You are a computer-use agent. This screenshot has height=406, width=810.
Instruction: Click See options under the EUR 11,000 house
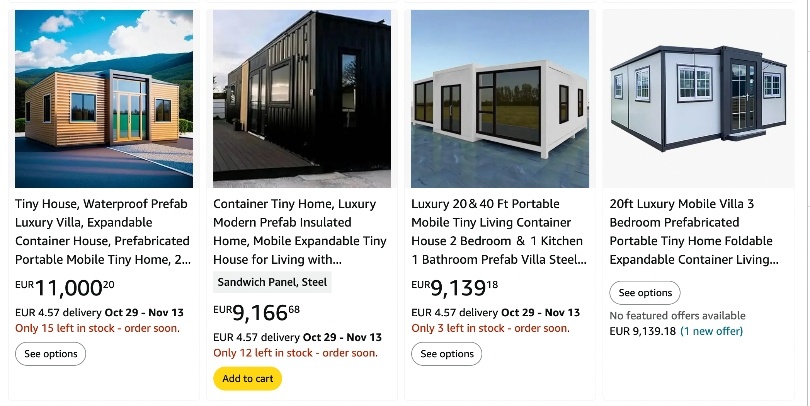50,354
